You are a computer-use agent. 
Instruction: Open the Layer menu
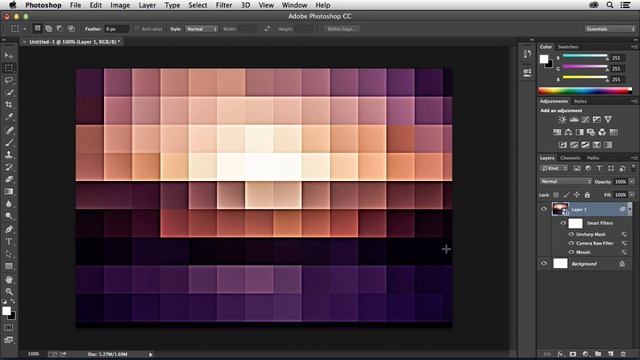[147, 5]
